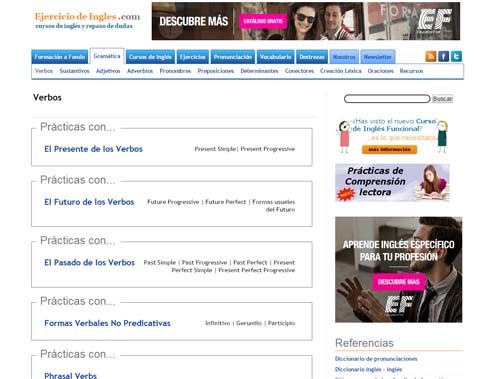
Task: Select the Recursos submenu item
Action: pyautogui.click(x=411, y=71)
